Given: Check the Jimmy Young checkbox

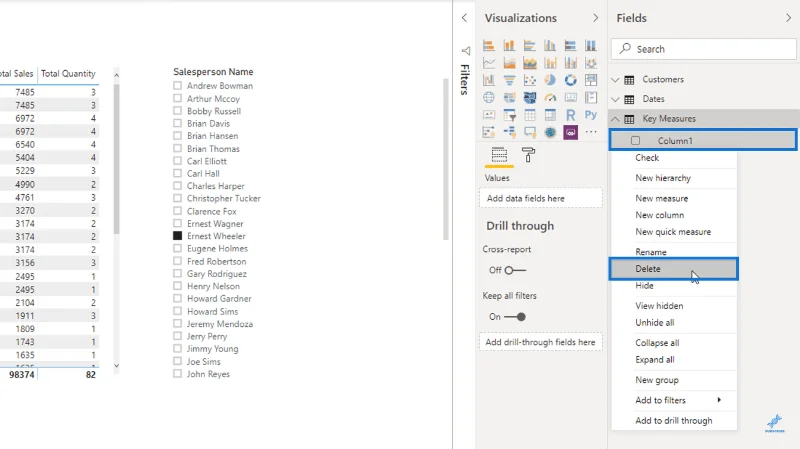Looking at the screenshot, I should (x=177, y=348).
